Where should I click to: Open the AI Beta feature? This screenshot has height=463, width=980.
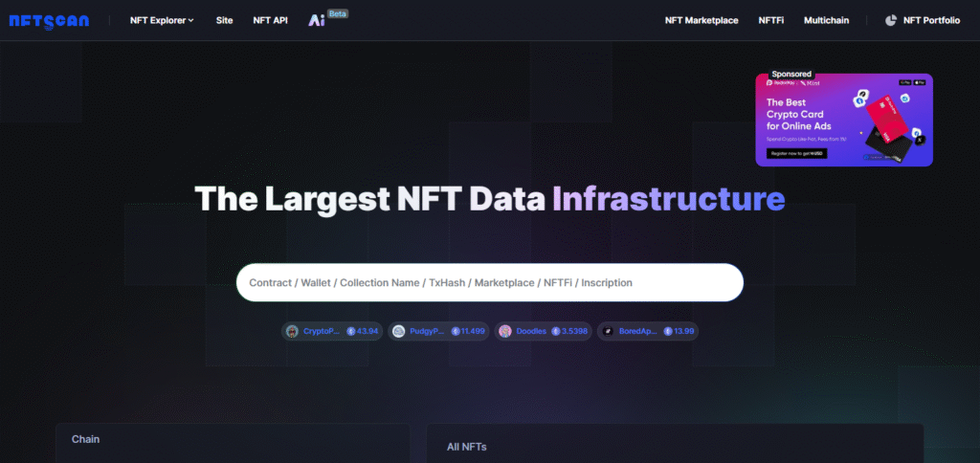(328, 19)
